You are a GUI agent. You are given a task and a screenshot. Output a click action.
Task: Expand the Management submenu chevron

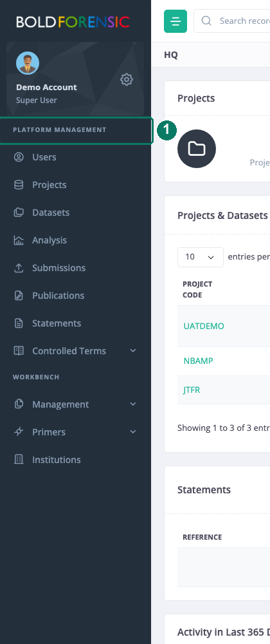[x=132, y=404]
